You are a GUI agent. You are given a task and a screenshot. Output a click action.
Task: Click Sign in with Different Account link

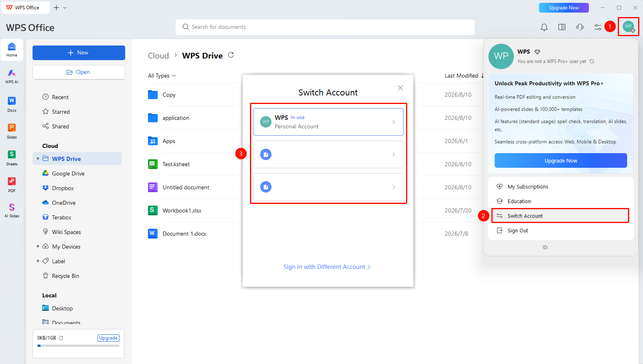coord(327,267)
